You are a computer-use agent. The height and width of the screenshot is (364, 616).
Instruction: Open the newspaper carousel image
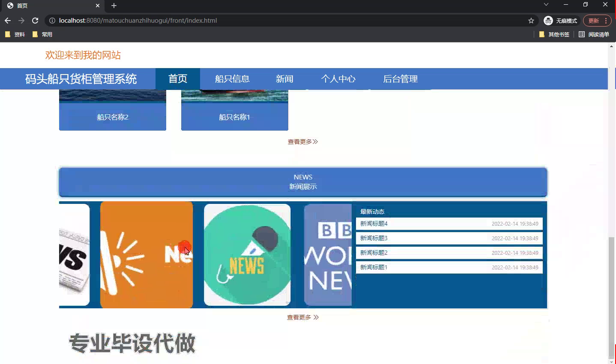coord(74,255)
